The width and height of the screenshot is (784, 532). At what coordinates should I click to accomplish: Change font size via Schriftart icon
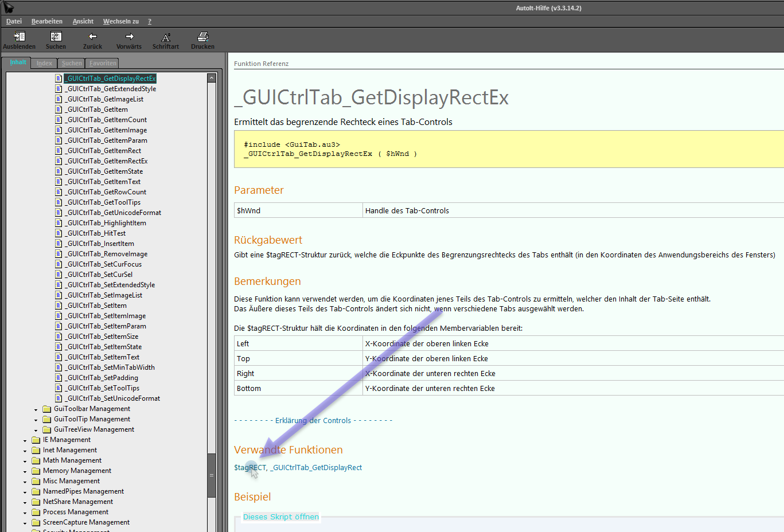coord(166,37)
